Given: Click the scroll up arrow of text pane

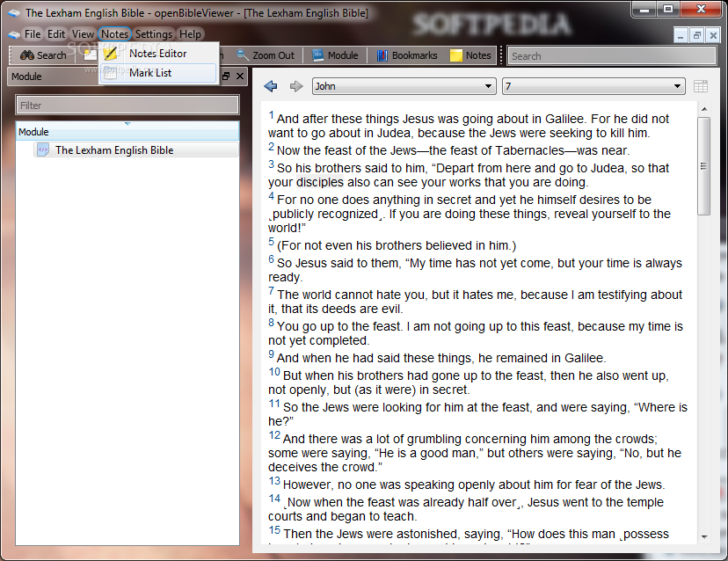Looking at the screenshot, I should [704, 109].
